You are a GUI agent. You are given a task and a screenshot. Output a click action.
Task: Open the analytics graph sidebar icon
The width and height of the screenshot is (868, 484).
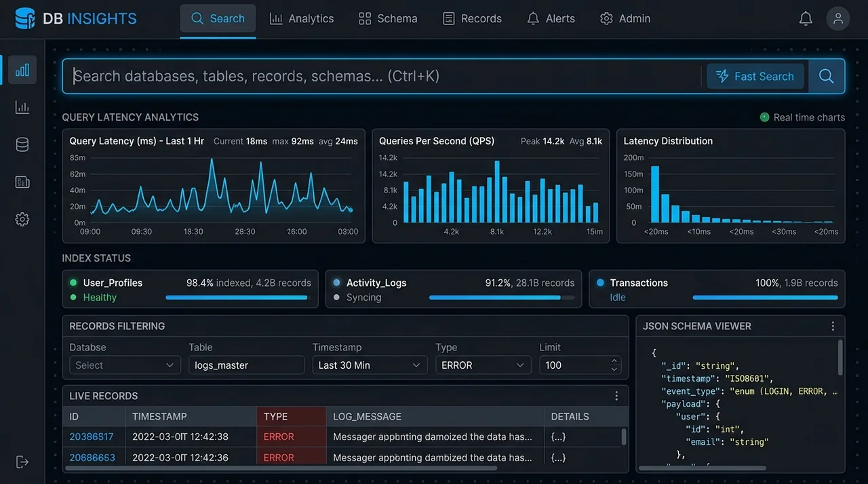coord(22,107)
